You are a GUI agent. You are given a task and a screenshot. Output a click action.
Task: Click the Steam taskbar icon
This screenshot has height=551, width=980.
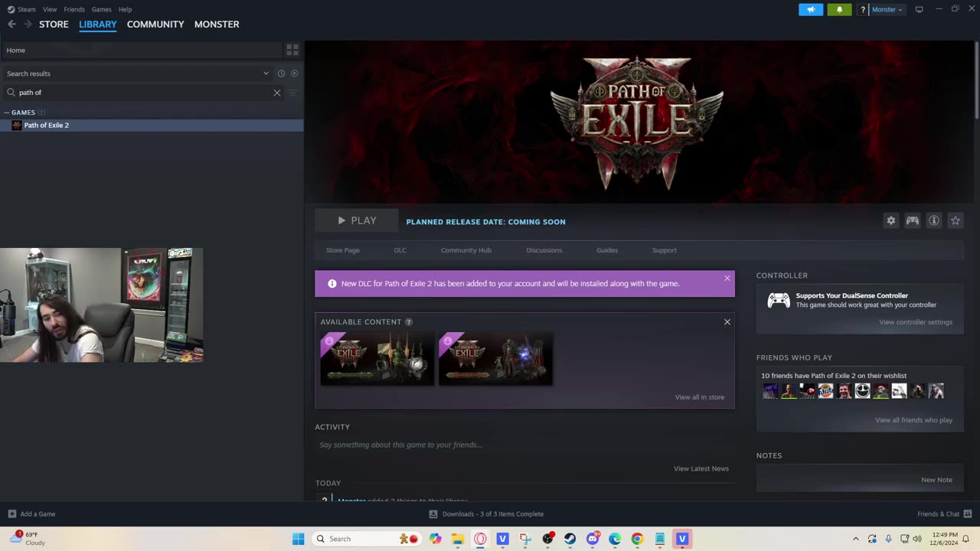[570, 539]
